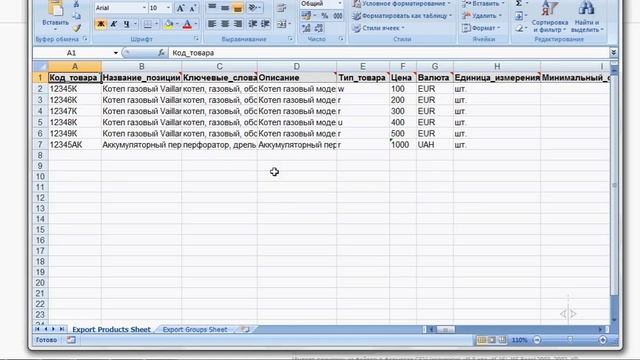
Task: Click the Zoom In plus button
Action: tap(602, 340)
